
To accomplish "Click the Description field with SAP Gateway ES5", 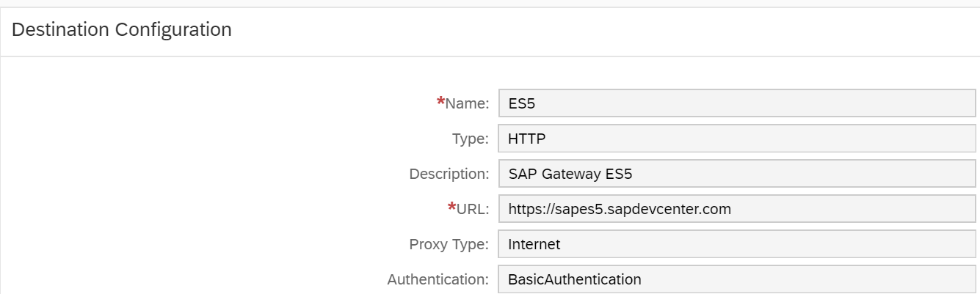I will (736, 174).
